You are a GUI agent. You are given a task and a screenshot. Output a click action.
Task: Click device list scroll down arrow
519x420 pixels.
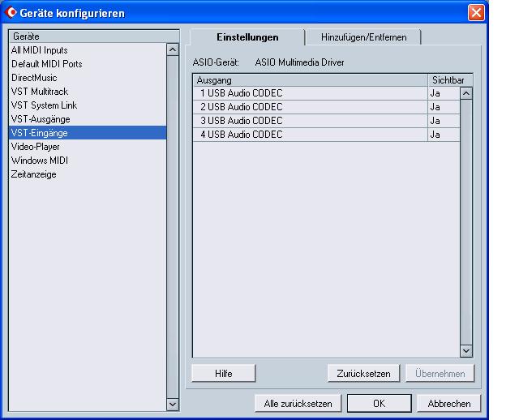pos(173,404)
